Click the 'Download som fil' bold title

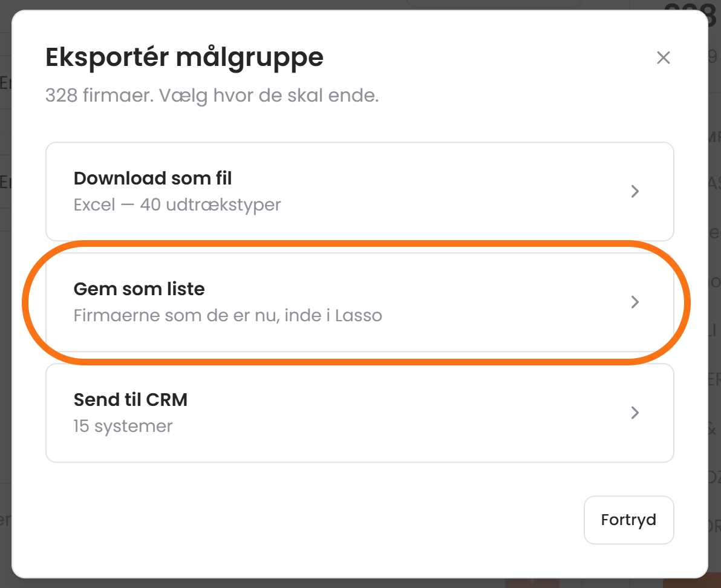click(x=152, y=178)
